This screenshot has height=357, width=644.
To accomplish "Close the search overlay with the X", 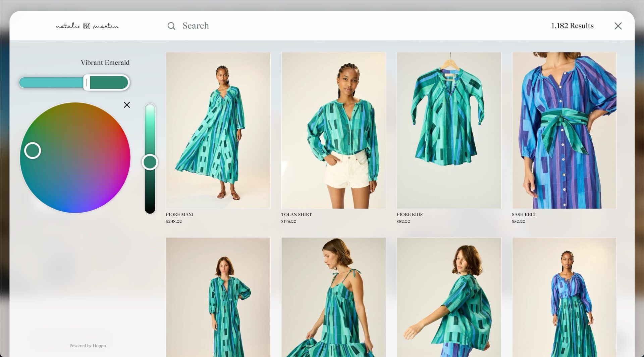I will click(x=618, y=26).
